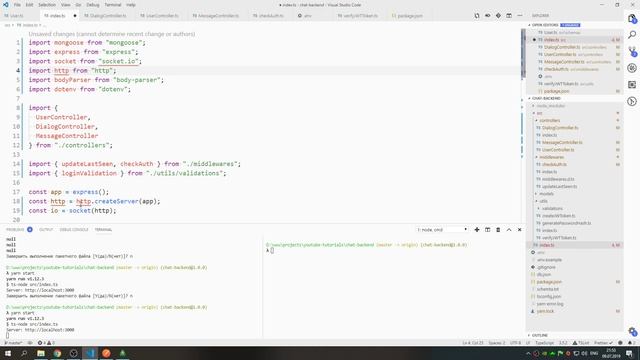640x360 pixels.
Task: Click the eye toggle icon in editor toolbar
Action: (487, 16)
